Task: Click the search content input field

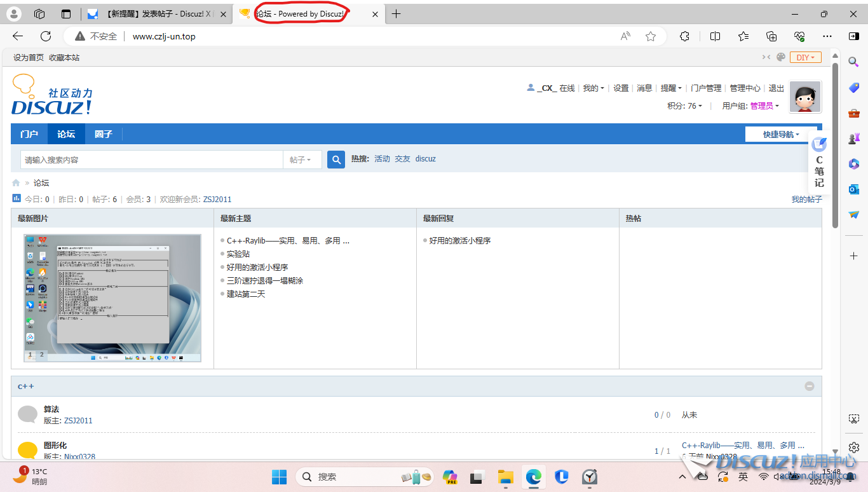Action: (x=151, y=160)
